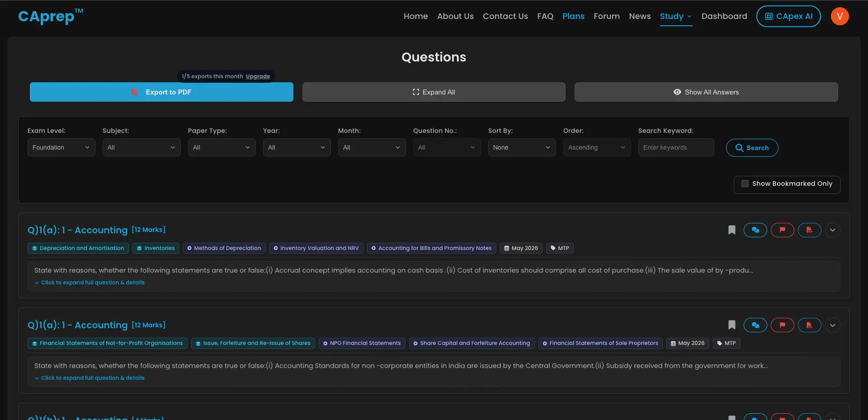Click the Expand All button

click(434, 92)
